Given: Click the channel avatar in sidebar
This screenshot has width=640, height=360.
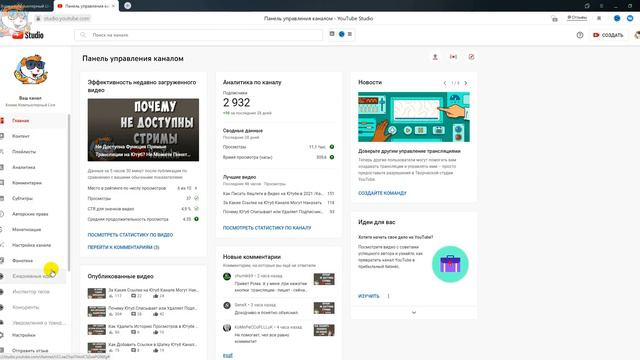Looking at the screenshot, I should pyautogui.click(x=30, y=70).
